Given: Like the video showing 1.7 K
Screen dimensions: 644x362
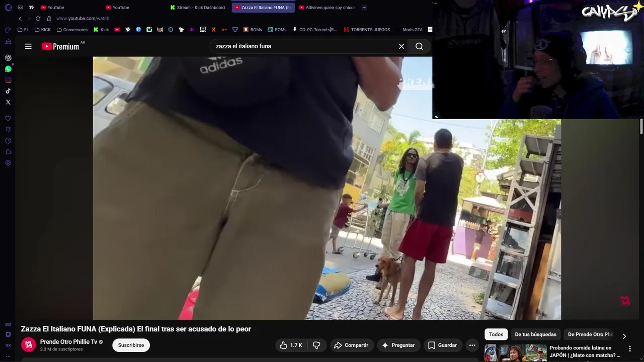Looking at the screenshot, I should 291,345.
